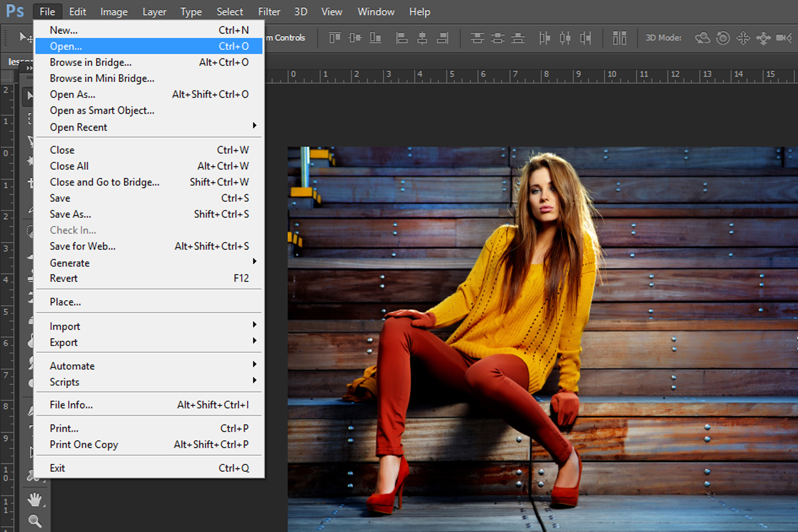This screenshot has height=532, width=798.
Task: Click the Align vertical centers icon
Action: pyautogui.click(x=355, y=38)
